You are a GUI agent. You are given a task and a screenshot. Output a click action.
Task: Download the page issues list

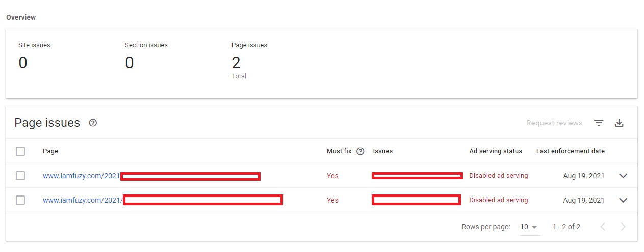619,123
